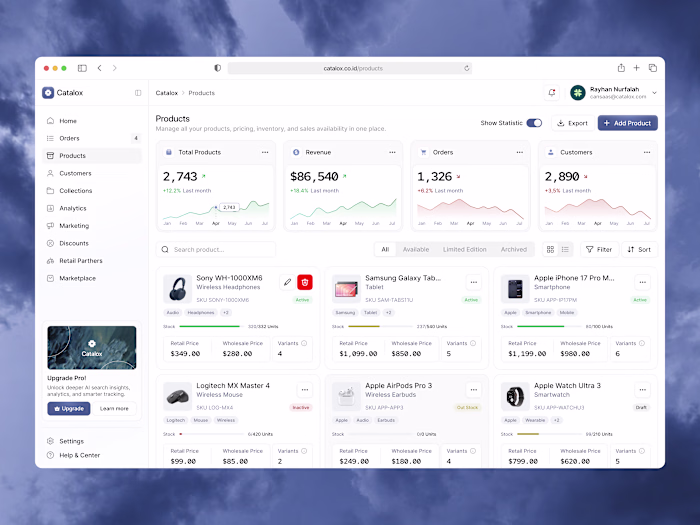Viewport: 700px width, 525px height.
Task: Click the Filter button
Action: click(x=600, y=249)
